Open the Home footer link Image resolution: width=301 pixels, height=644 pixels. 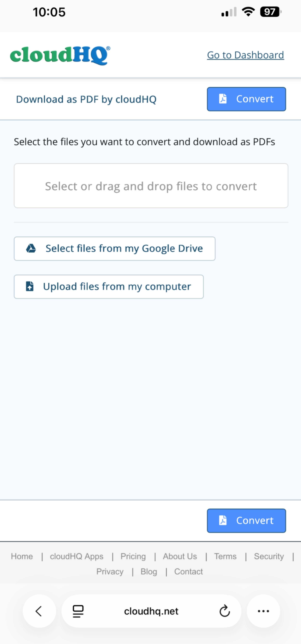click(22, 556)
